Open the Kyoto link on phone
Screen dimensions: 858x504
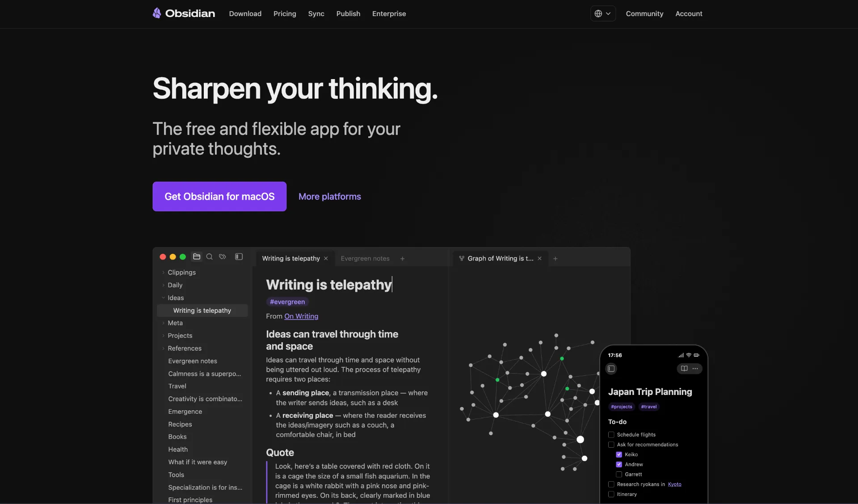pos(674,484)
